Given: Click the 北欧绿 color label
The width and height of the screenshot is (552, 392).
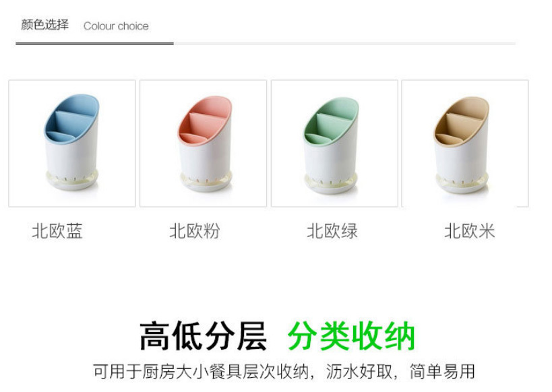Looking at the screenshot, I should pyautogui.click(x=332, y=231).
